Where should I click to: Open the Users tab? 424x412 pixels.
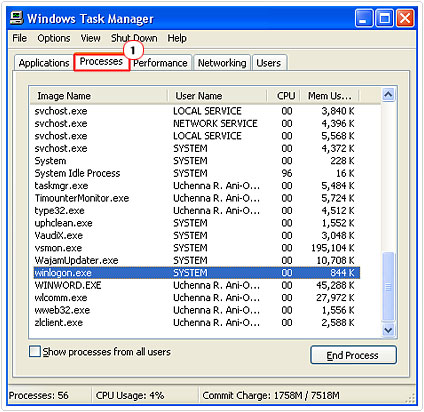(x=269, y=63)
